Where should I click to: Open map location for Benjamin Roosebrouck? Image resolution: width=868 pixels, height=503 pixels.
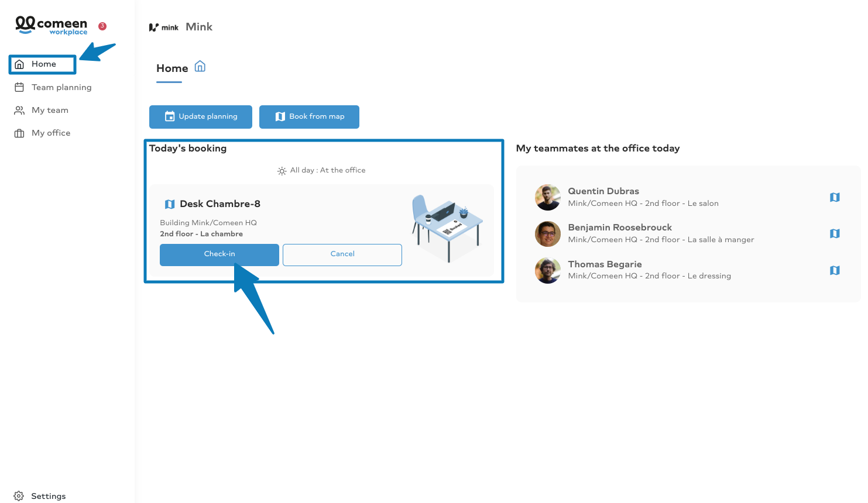click(x=835, y=233)
